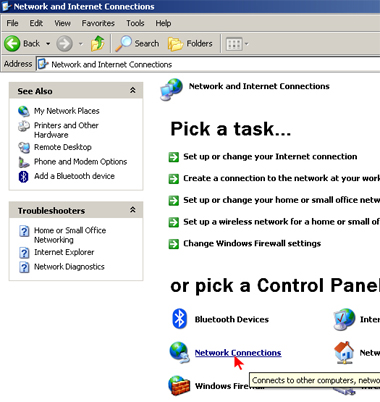380x402 pixels.
Task: Click arrow icon beside Set up Internet connection
Action: tap(174, 157)
